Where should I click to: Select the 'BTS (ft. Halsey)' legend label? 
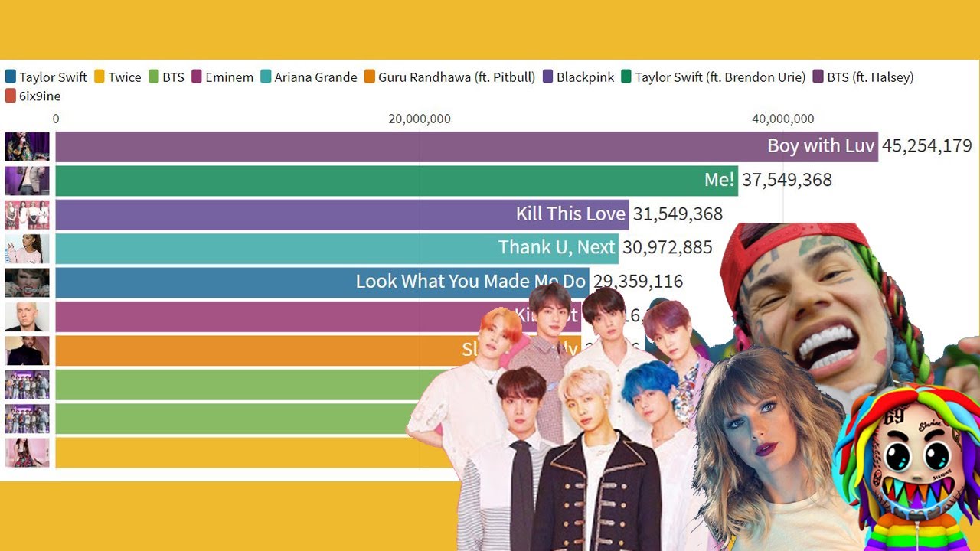pos(871,77)
